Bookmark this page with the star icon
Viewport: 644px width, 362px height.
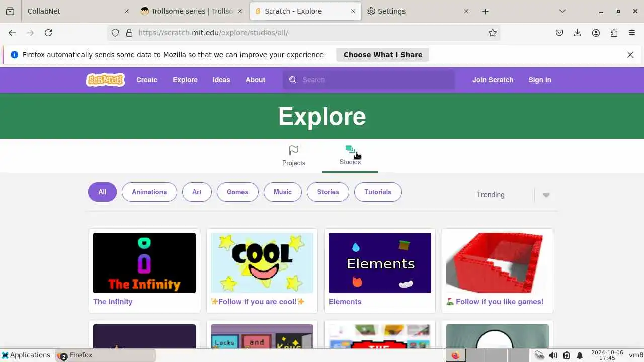[x=493, y=33]
